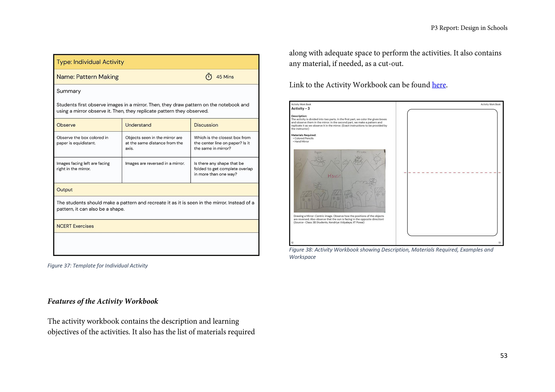The image size is (555, 392).
Task: Select the 'Type: Individual Activity' header row
Action: click(x=156, y=62)
